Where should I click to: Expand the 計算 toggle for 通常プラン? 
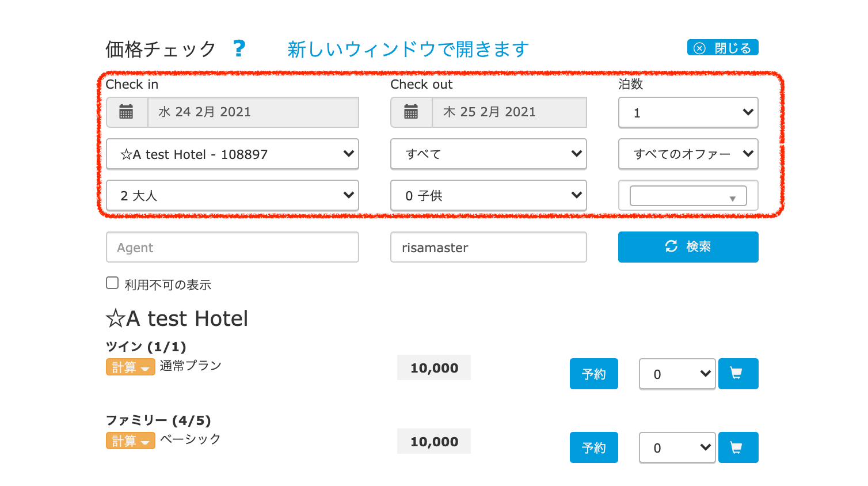(x=130, y=367)
